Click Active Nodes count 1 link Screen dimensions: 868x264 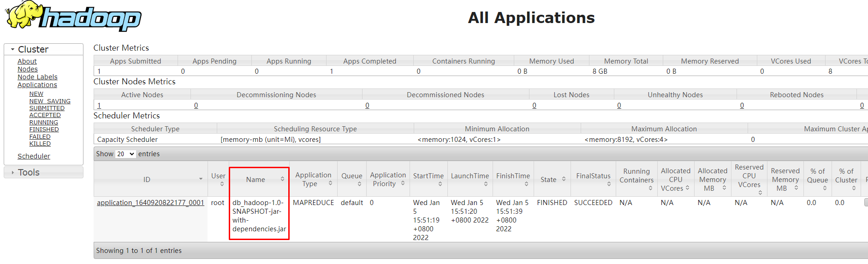click(x=99, y=106)
